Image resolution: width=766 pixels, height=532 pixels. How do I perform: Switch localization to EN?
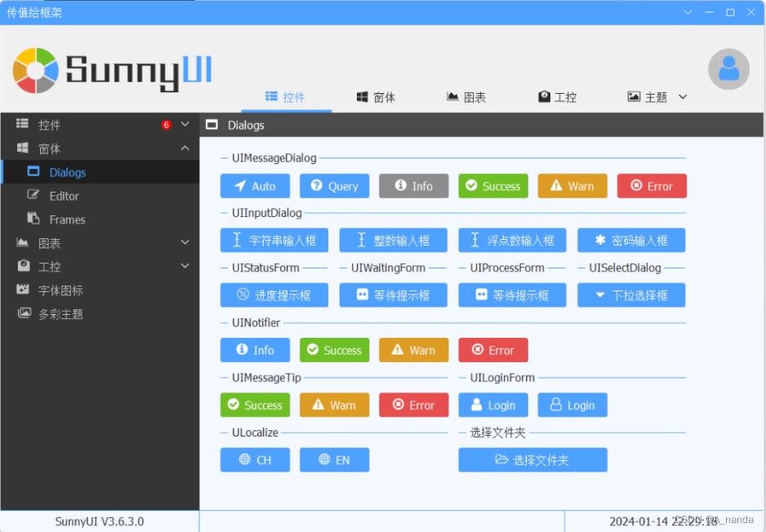pos(334,459)
